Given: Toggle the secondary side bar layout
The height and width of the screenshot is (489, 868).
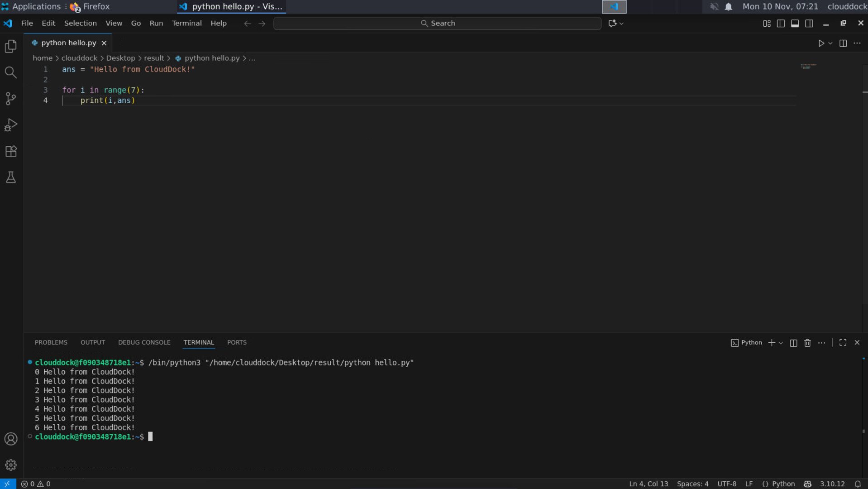Looking at the screenshot, I should pos(809,23).
